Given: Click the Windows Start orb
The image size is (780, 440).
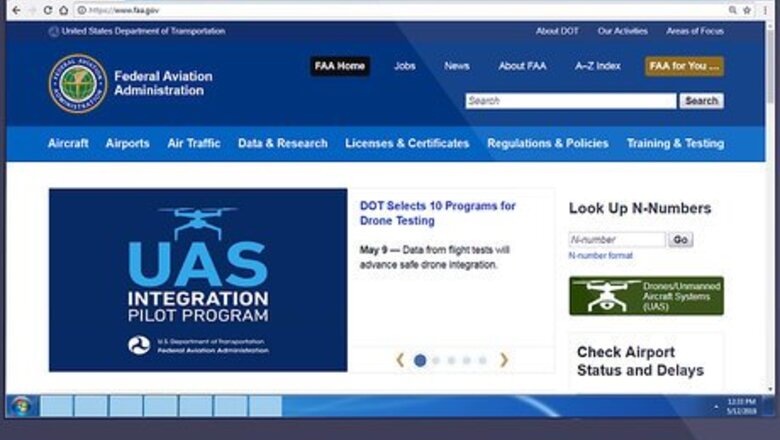Looking at the screenshot, I should 21,406.
